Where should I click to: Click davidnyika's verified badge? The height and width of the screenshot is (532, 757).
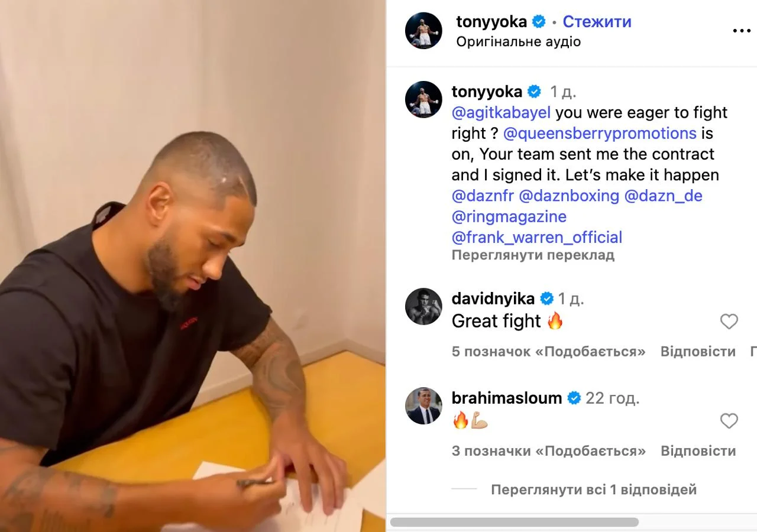coord(547,299)
